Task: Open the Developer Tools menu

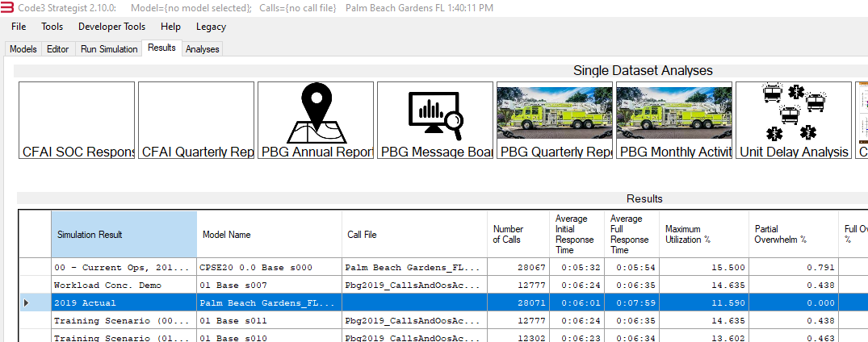Action: [x=111, y=27]
